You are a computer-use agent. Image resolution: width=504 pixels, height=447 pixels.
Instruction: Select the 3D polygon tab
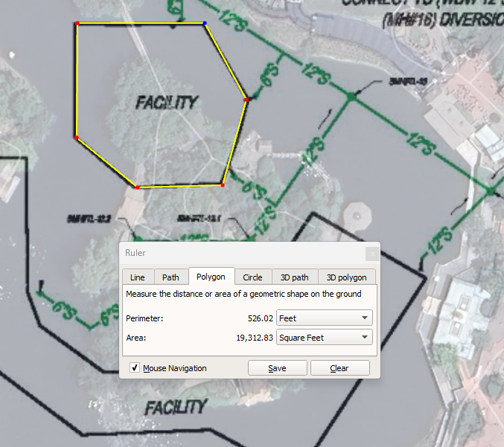click(x=347, y=277)
